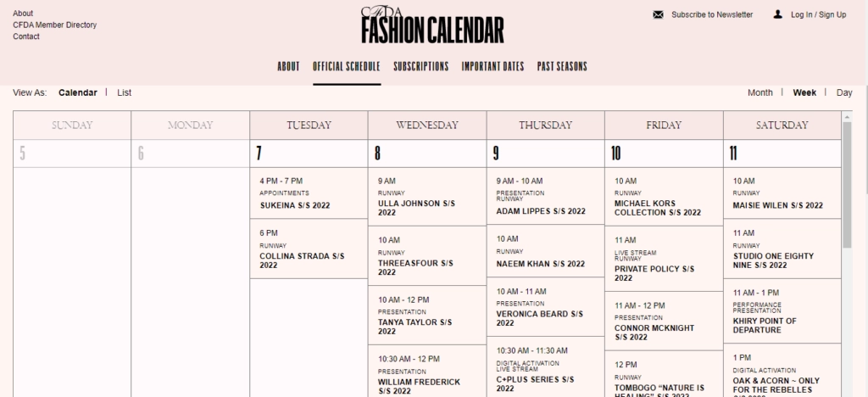Click Subscribe to Newsletter link
Screen dimensions: 868x397
[711, 14]
